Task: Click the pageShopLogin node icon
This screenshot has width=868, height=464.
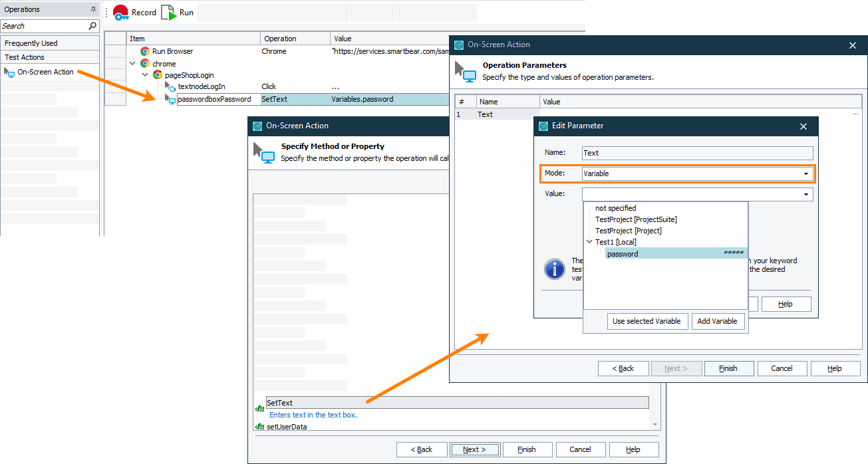Action: coord(158,74)
